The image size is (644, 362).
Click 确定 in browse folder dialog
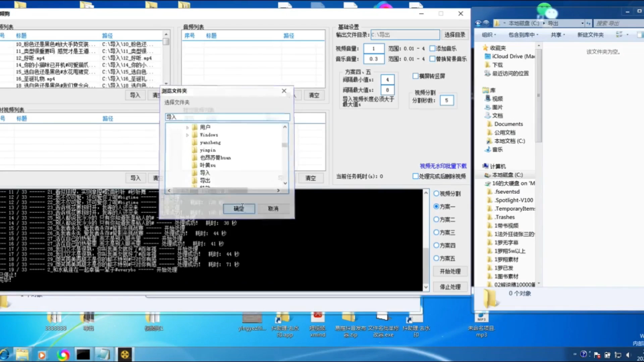[239, 208]
